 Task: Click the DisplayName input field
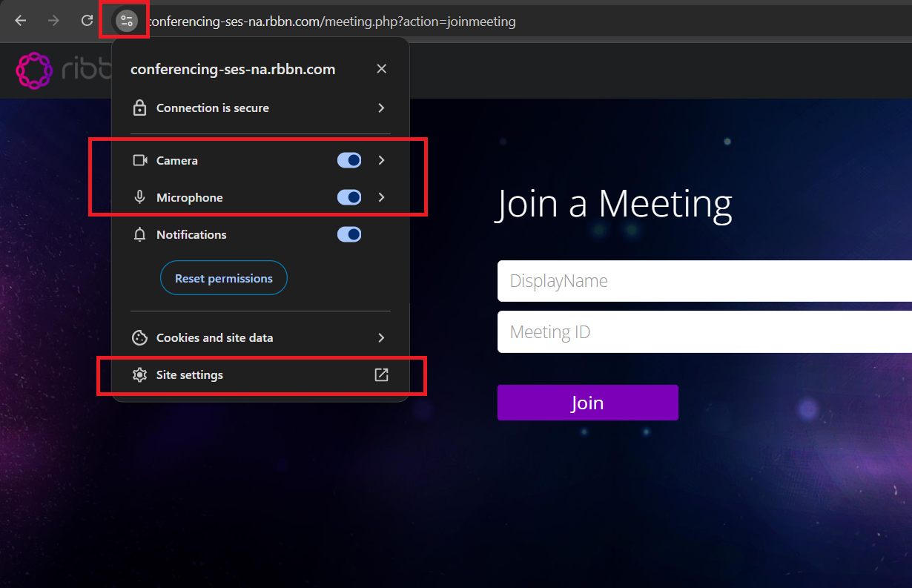[704, 281]
